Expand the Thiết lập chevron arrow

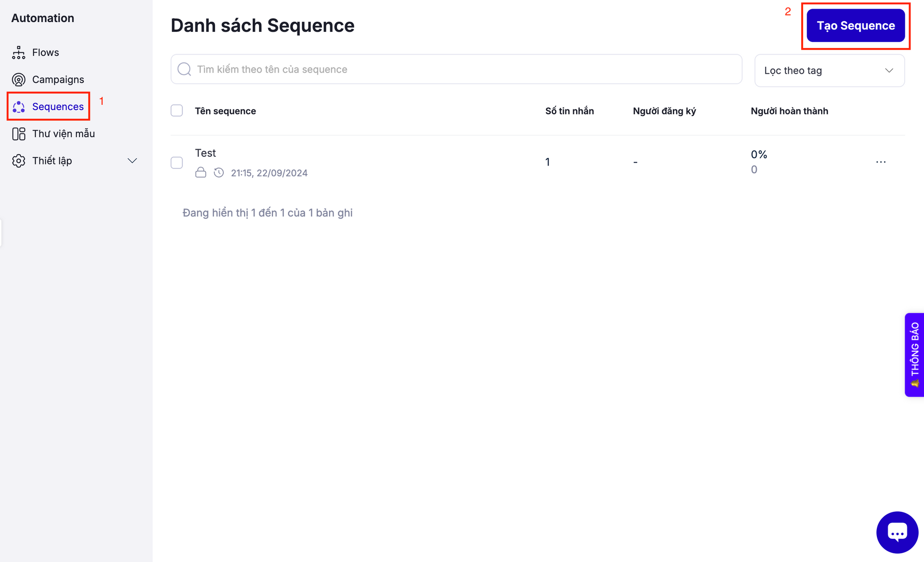(132, 161)
